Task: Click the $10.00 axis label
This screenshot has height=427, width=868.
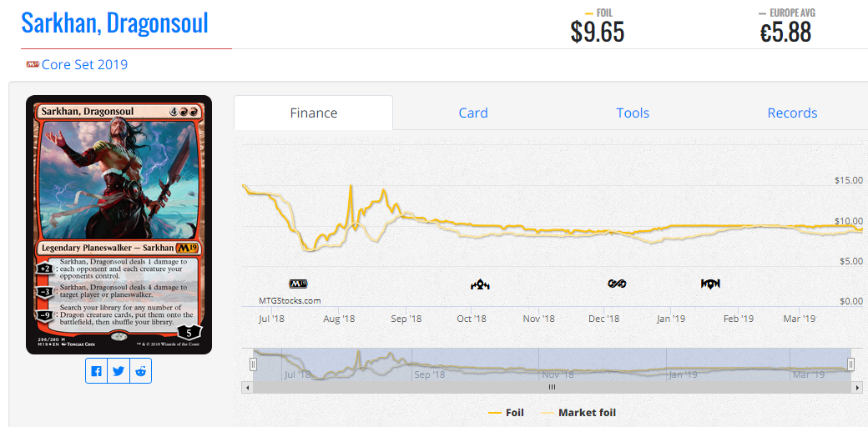Action: [x=849, y=221]
